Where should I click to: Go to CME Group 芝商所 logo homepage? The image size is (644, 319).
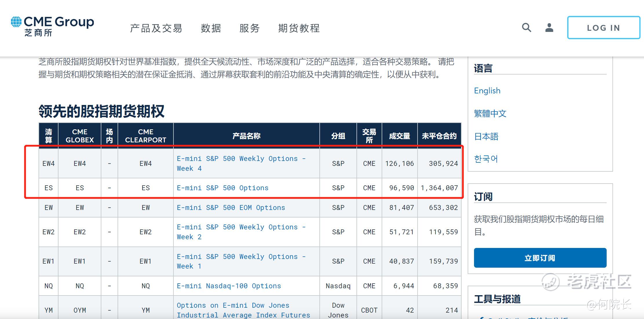52,26
